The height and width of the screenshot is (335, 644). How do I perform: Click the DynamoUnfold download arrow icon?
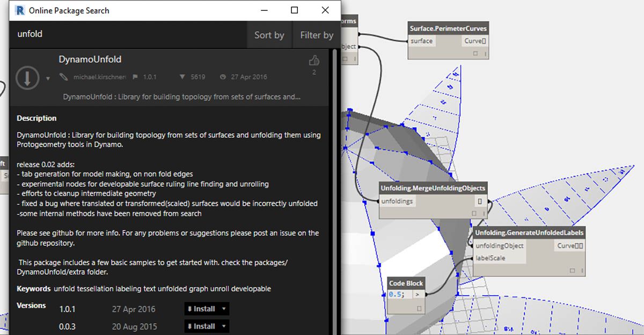27,78
